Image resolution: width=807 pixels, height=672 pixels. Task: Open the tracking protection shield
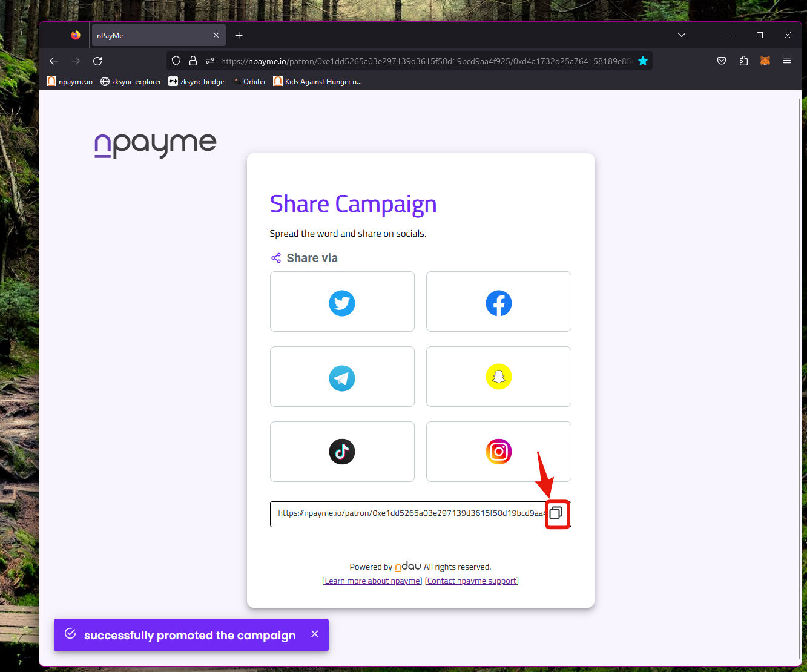[176, 61]
